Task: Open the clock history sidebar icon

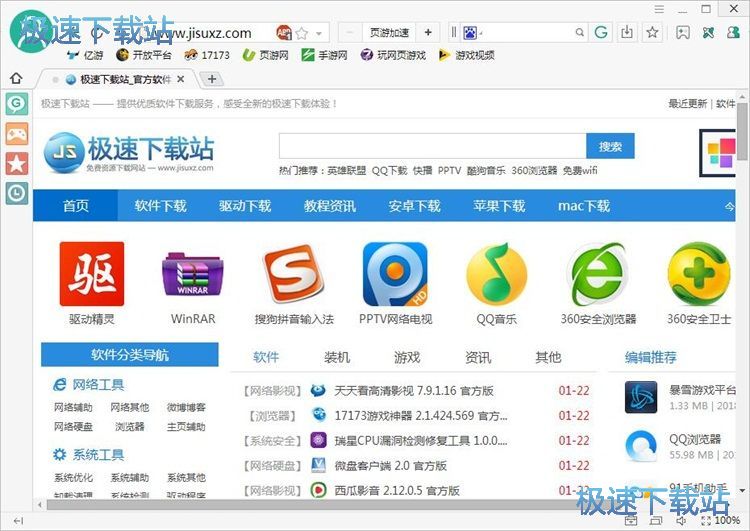Action: click(x=16, y=194)
